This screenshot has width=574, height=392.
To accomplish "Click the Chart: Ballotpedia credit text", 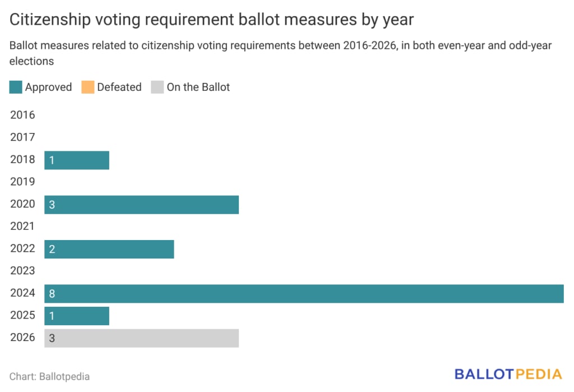I will 49,376.
